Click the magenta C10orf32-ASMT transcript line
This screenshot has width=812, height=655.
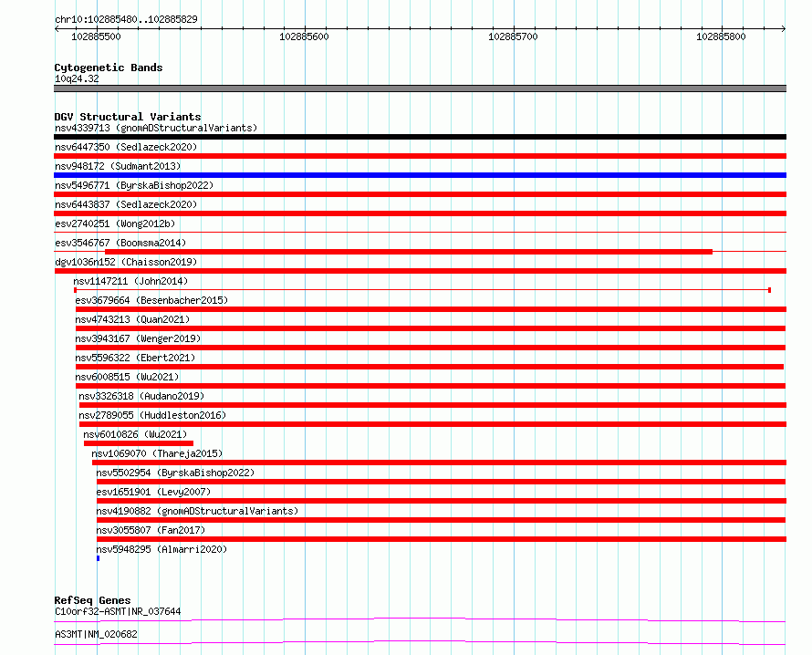(420, 619)
